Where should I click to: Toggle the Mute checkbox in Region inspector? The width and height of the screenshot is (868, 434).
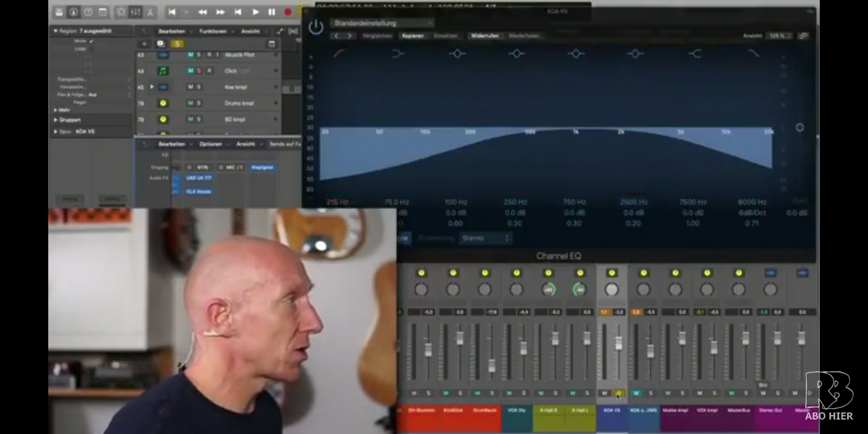[91, 41]
